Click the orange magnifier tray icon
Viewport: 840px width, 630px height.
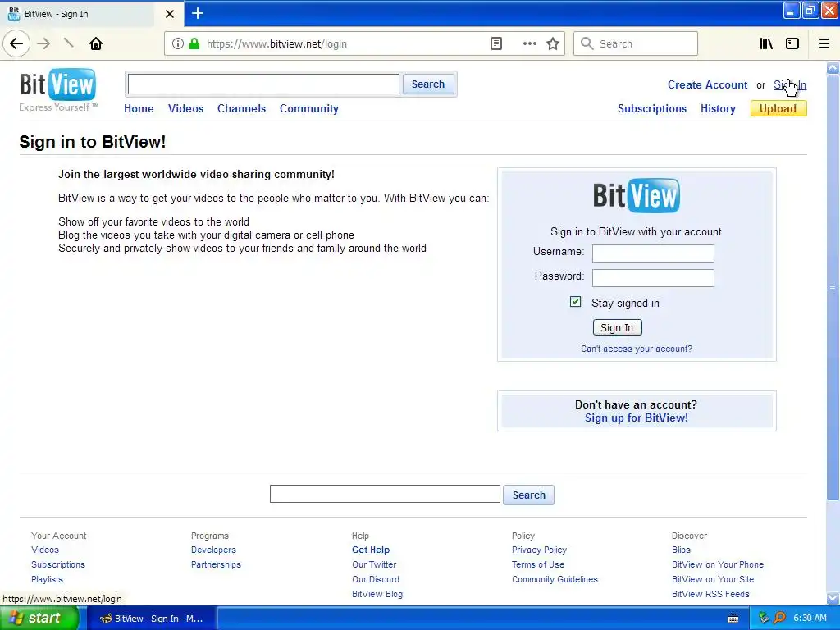point(780,619)
